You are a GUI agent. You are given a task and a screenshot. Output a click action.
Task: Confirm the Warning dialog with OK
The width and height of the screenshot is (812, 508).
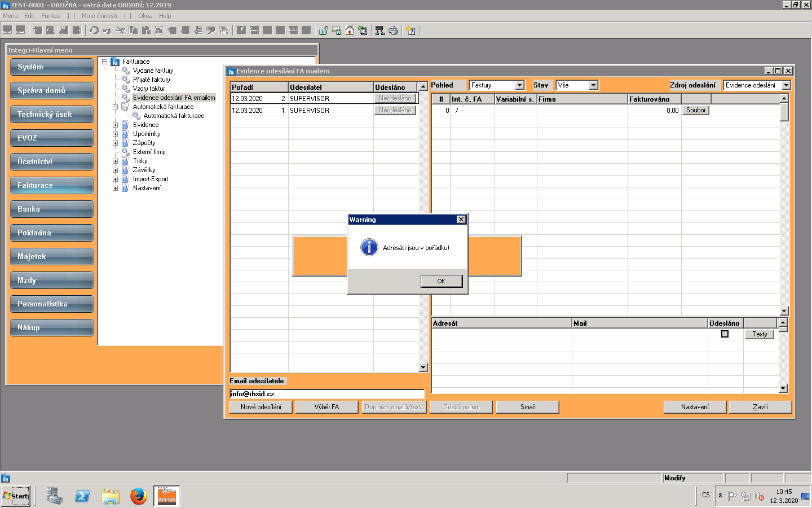click(442, 281)
